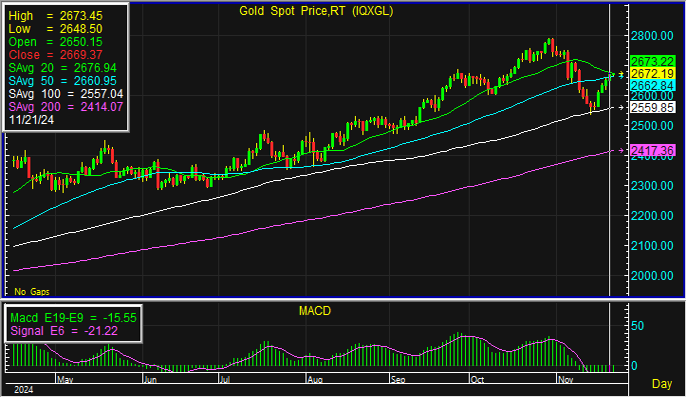Select the Day interval label
The height and width of the screenshot is (398, 687).
pyautogui.click(x=662, y=384)
